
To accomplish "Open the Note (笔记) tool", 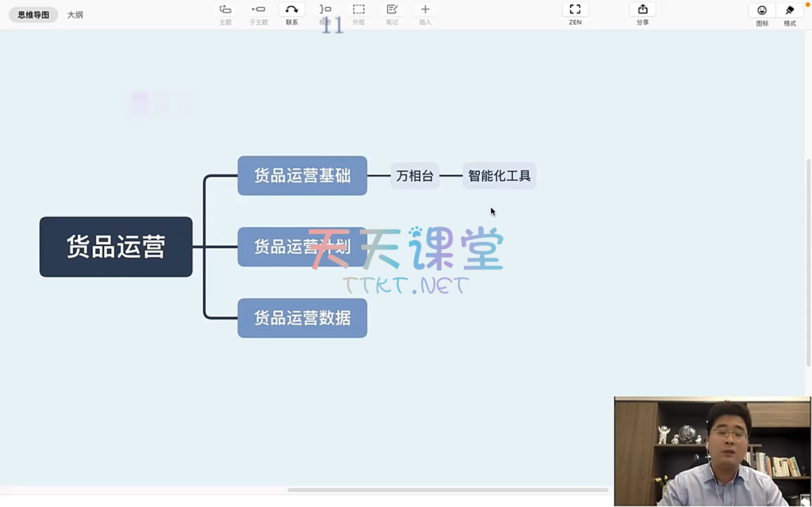I will point(392,10).
